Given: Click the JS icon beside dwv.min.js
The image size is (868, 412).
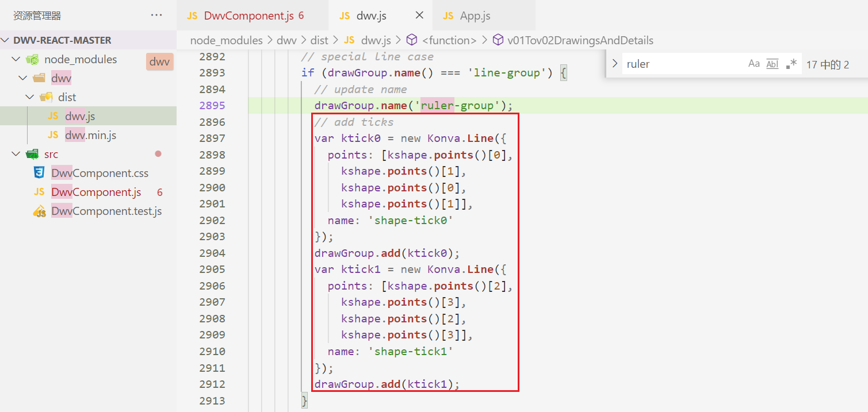Looking at the screenshot, I should [x=53, y=135].
